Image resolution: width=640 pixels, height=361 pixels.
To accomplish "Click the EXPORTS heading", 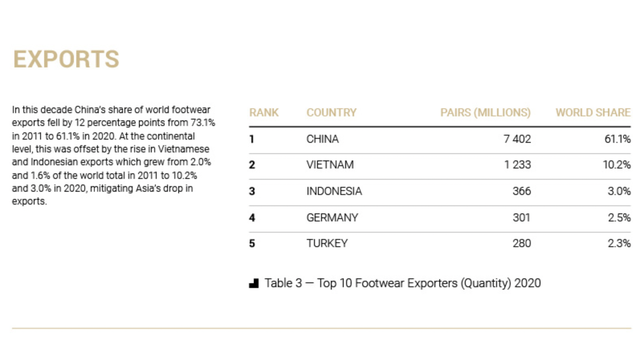I will (66, 59).
